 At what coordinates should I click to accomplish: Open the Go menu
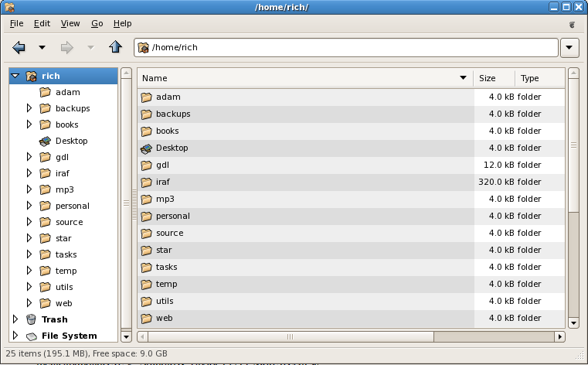pos(97,24)
